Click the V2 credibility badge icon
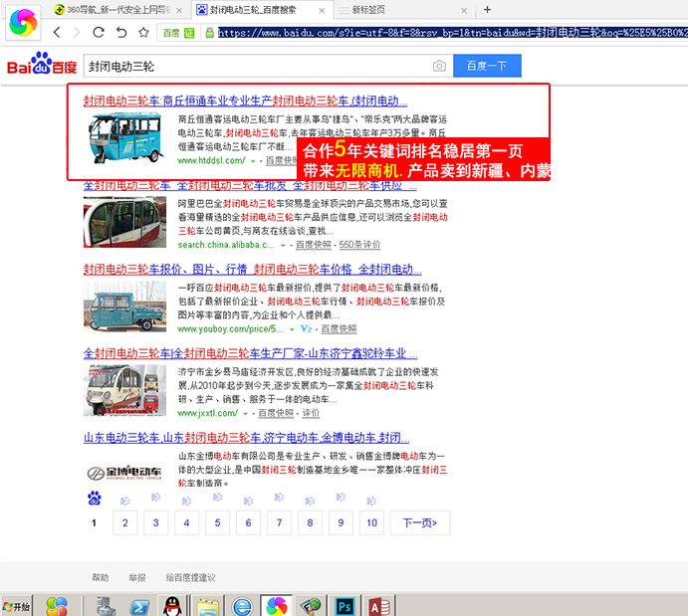 [x=306, y=328]
